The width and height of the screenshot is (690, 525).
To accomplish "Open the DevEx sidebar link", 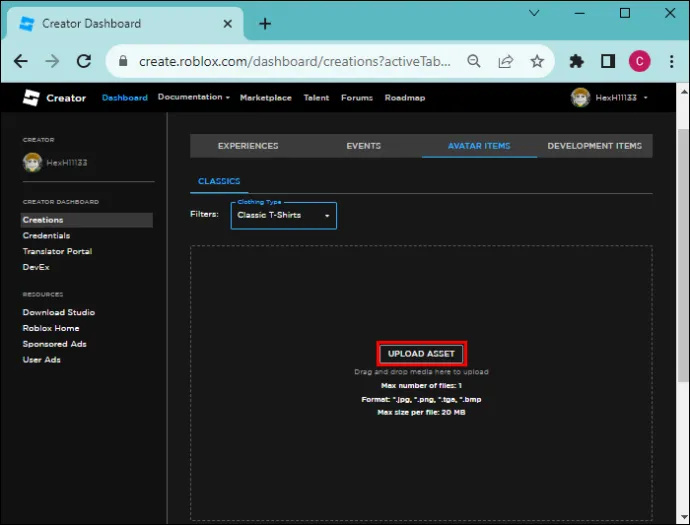I will [x=36, y=267].
